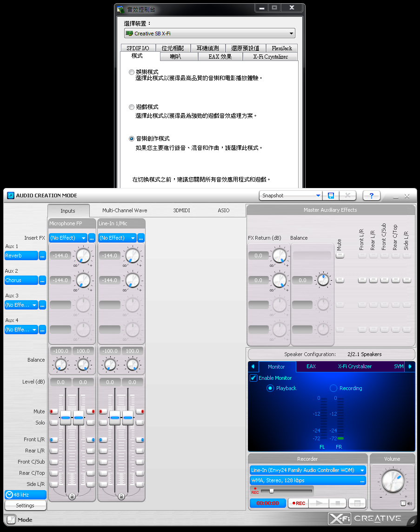Switch to the Multi-Channel Wave tab

pyautogui.click(x=125, y=210)
